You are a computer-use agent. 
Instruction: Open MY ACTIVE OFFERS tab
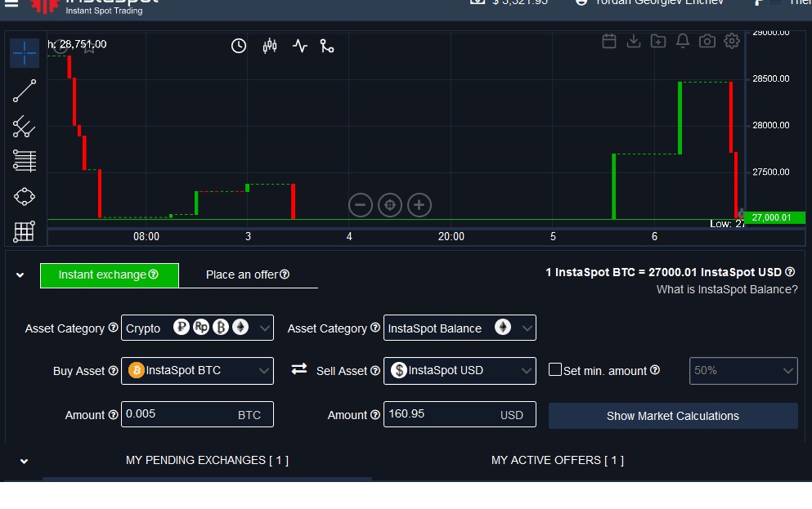tap(557, 460)
